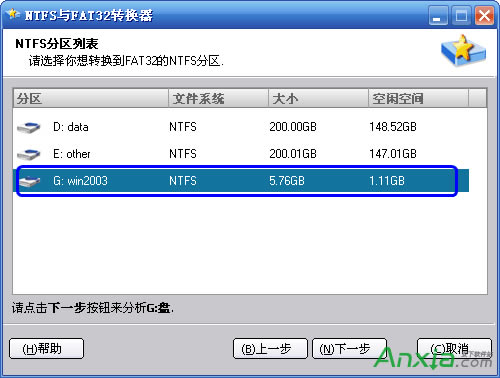Cancel wizard with (C)取消 button

click(x=454, y=349)
